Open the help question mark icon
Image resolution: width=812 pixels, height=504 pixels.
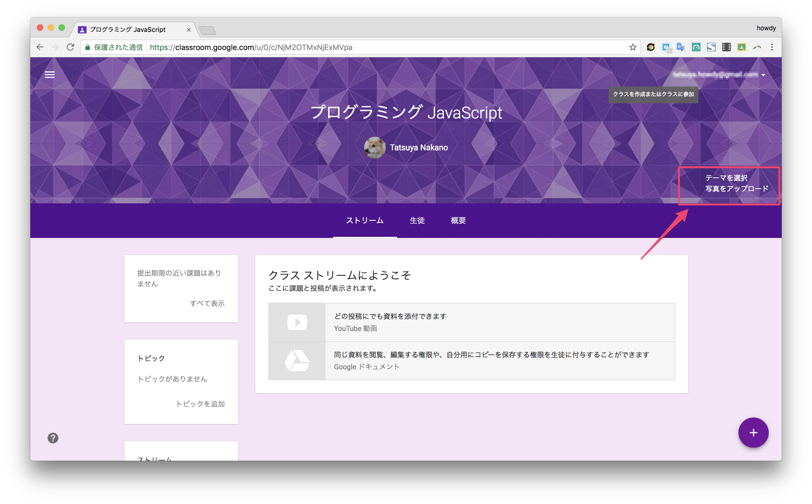[53, 438]
